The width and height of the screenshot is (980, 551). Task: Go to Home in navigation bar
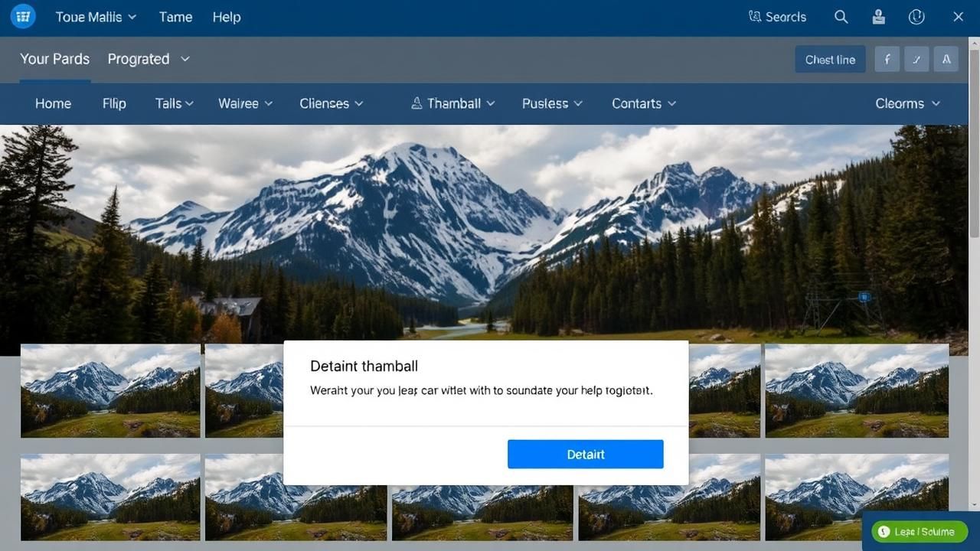[x=53, y=103]
